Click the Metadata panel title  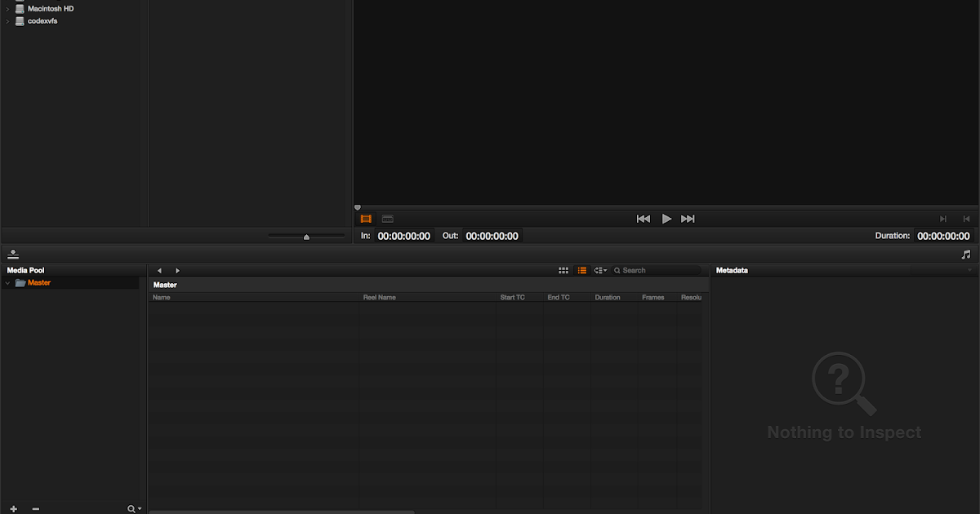pos(732,270)
